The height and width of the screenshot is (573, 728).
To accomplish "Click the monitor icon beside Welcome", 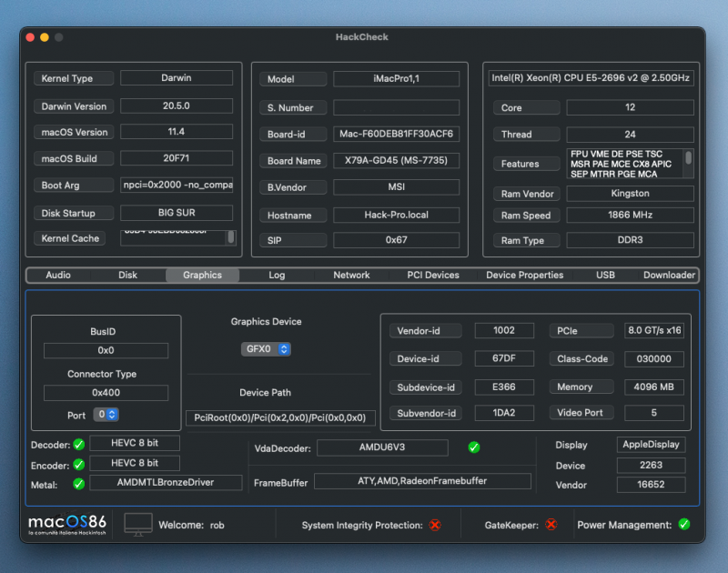I will pyautogui.click(x=138, y=524).
